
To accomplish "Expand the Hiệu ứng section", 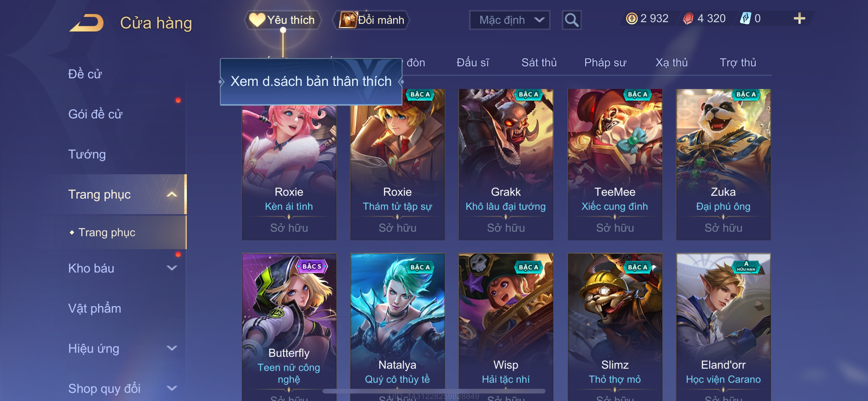I will (172, 349).
